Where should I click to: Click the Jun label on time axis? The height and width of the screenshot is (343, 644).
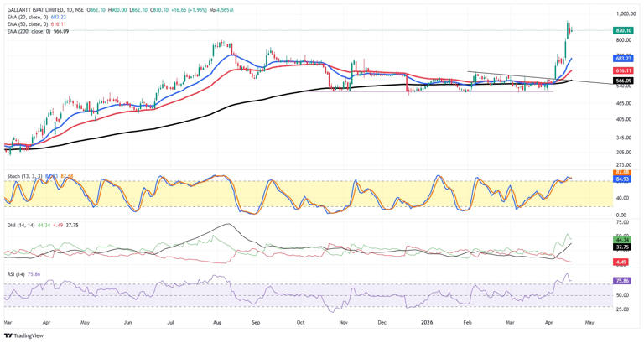(x=127, y=323)
